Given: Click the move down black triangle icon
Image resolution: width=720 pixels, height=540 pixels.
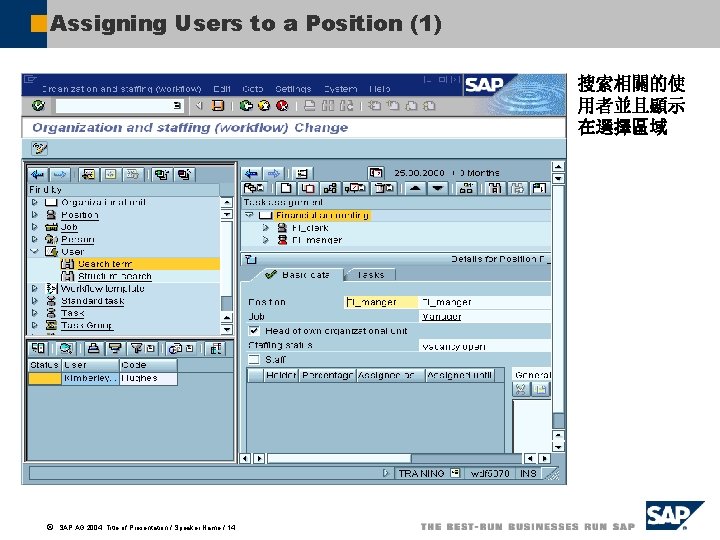Looking at the screenshot, I should 438,188.
